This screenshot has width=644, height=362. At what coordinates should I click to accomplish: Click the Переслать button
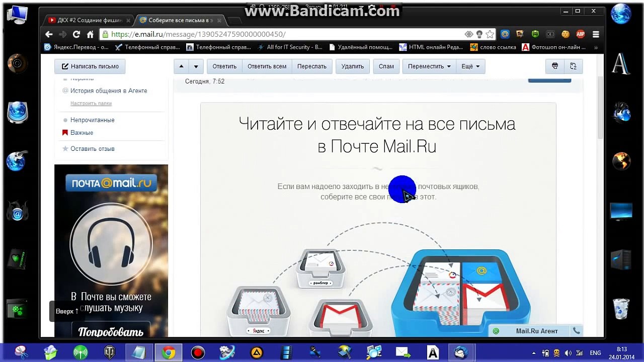312,66
